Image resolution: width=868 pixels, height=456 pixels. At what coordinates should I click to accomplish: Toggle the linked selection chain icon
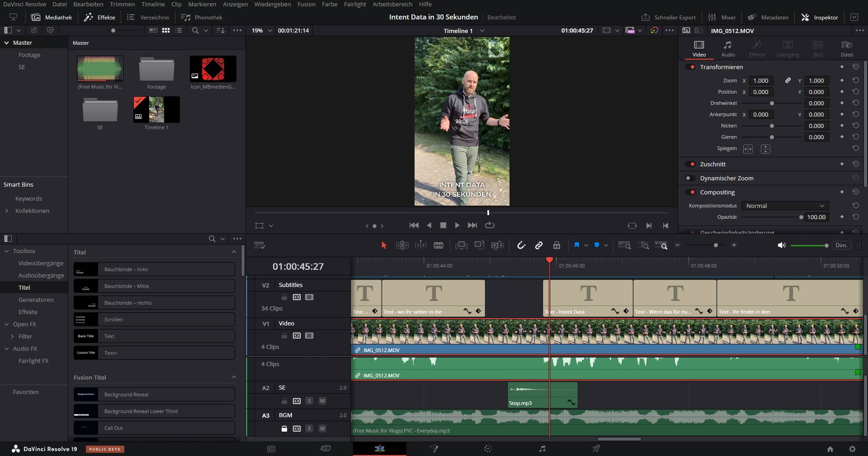pyautogui.click(x=538, y=245)
